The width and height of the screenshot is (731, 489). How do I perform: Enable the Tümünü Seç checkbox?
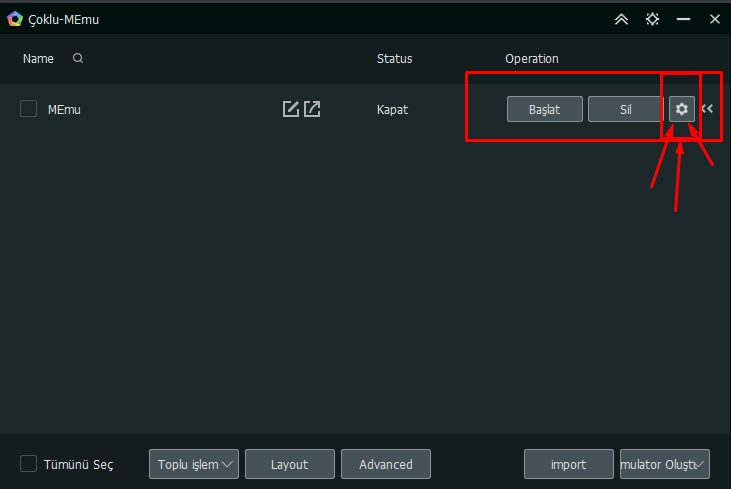coord(28,464)
